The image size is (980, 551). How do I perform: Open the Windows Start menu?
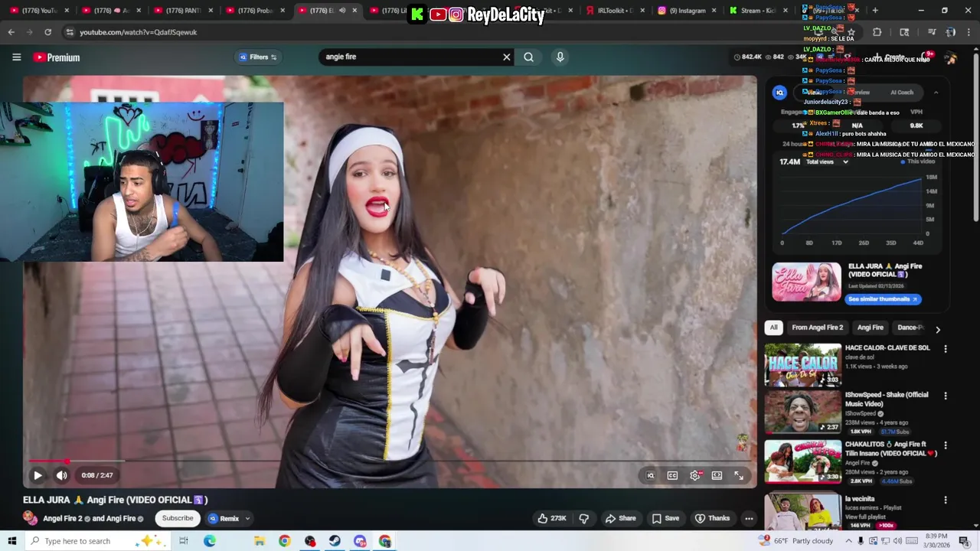coord(12,541)
